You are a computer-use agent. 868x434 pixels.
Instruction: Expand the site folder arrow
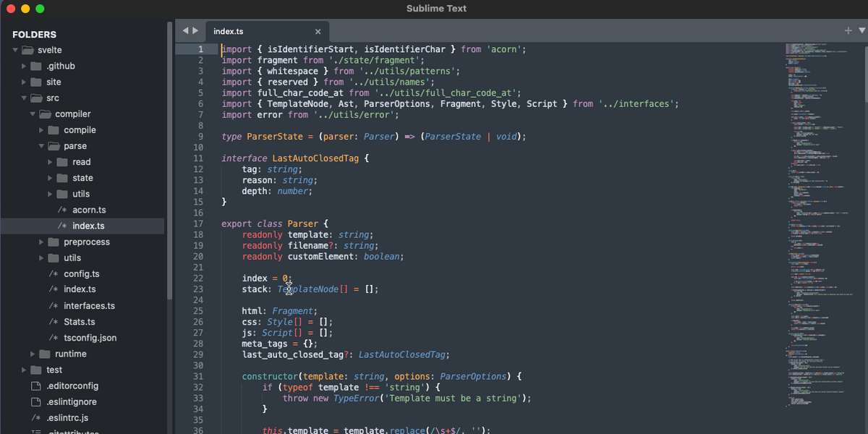[24, 82]
